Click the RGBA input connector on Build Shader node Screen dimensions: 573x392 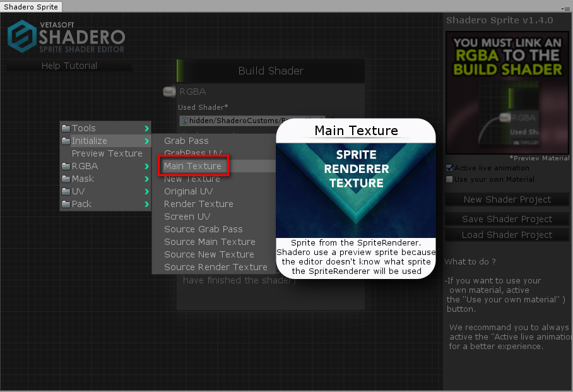(169, 92)
